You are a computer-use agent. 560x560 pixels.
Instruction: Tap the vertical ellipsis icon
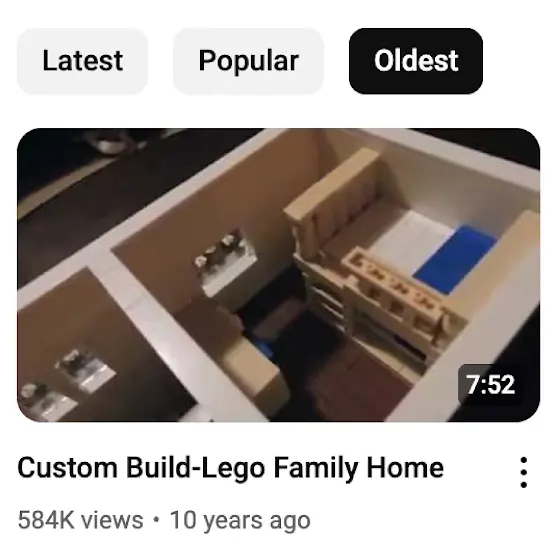[524, 472]
